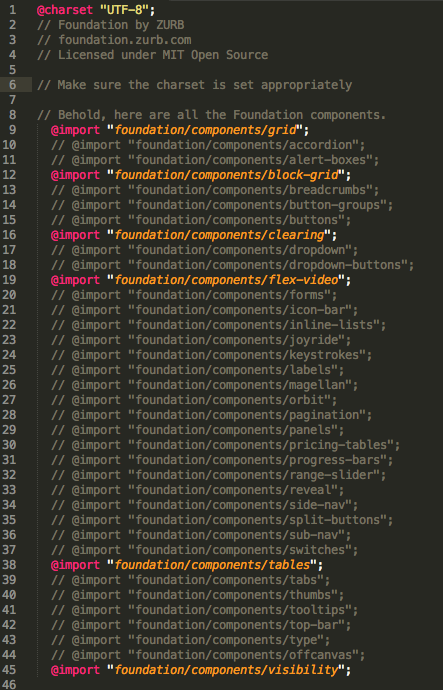Click the commented pricing-tables import line

click(x=225, y=444)
